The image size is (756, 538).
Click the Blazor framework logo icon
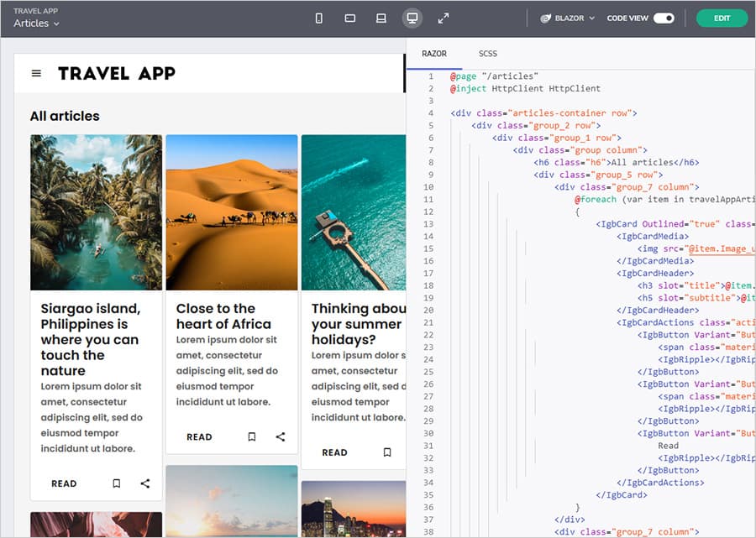[547, 17]
